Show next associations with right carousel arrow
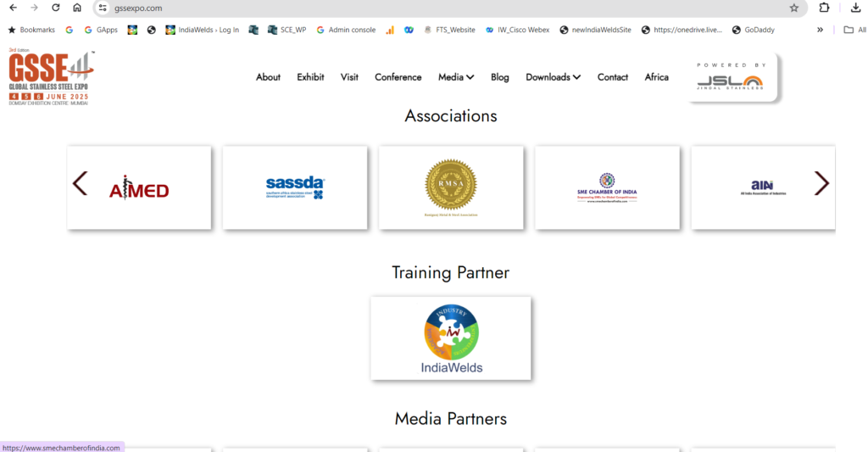The height and width of the screenshot is (452, 868). click(x=821, y=183)
